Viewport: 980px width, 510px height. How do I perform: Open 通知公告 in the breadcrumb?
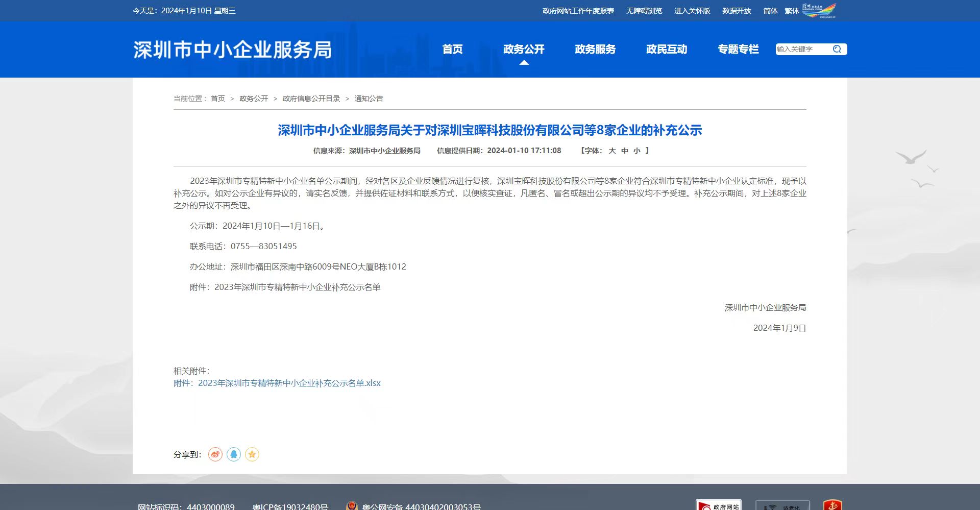tap(369, 99)
